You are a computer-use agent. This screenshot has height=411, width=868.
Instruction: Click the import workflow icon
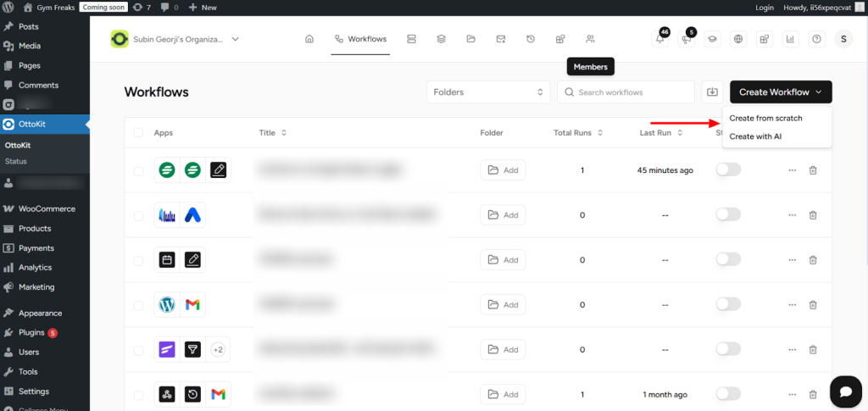[712, 92]
